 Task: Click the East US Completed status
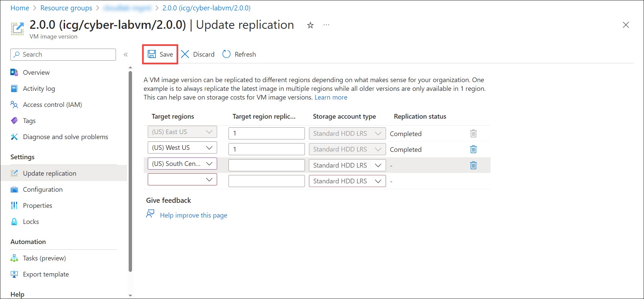coord(405,134)
